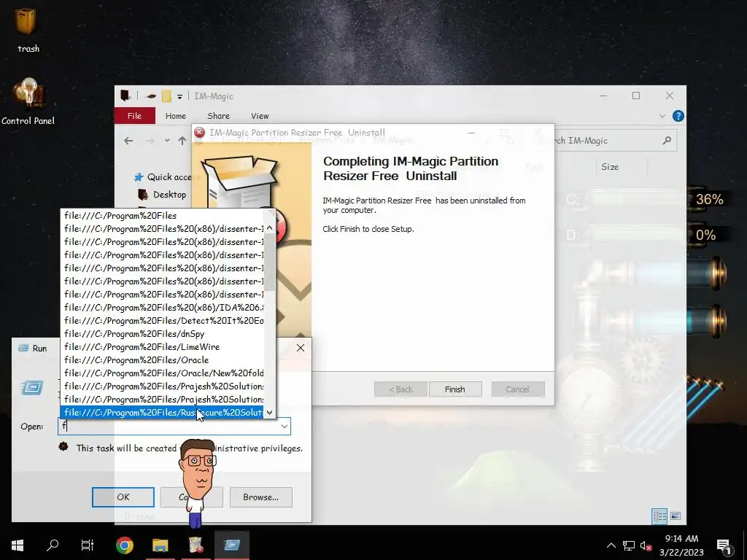Switch to uninstaller taskbar icon

click(x=196, y=545)
